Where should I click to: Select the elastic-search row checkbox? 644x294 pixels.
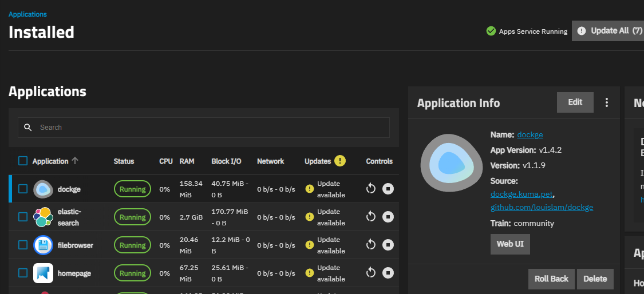click(23, 217)
